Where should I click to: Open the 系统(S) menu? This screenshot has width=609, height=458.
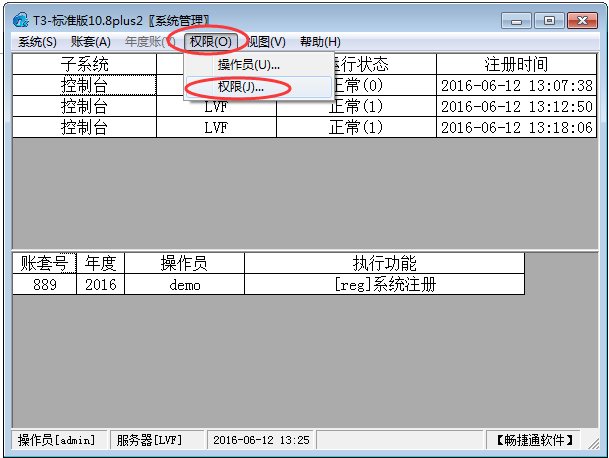(x=37, y=42)
